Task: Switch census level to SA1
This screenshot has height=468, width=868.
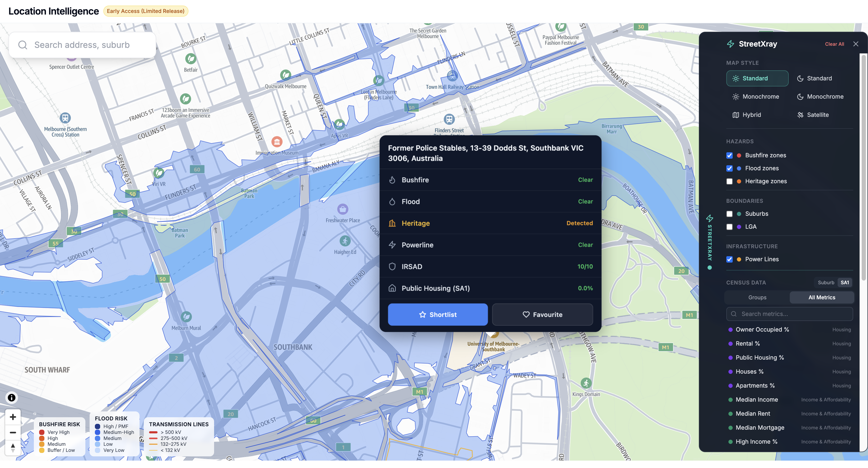Action: [844, 283]
